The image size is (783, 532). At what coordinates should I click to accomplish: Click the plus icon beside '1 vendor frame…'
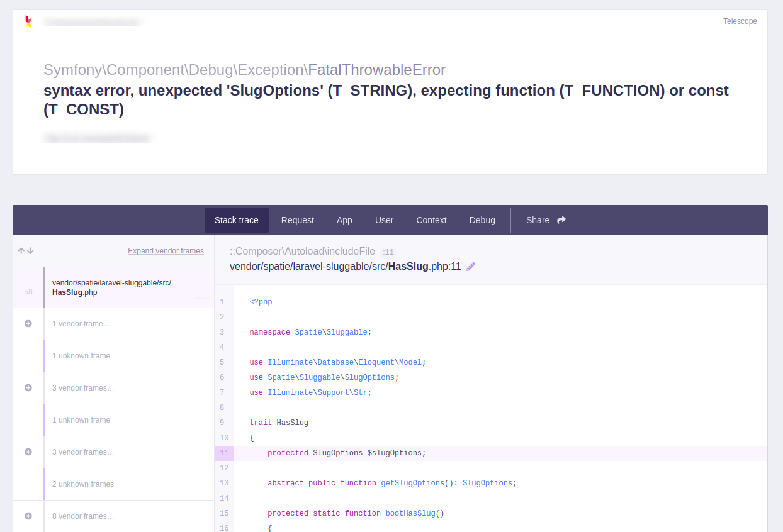pos(28,323)
